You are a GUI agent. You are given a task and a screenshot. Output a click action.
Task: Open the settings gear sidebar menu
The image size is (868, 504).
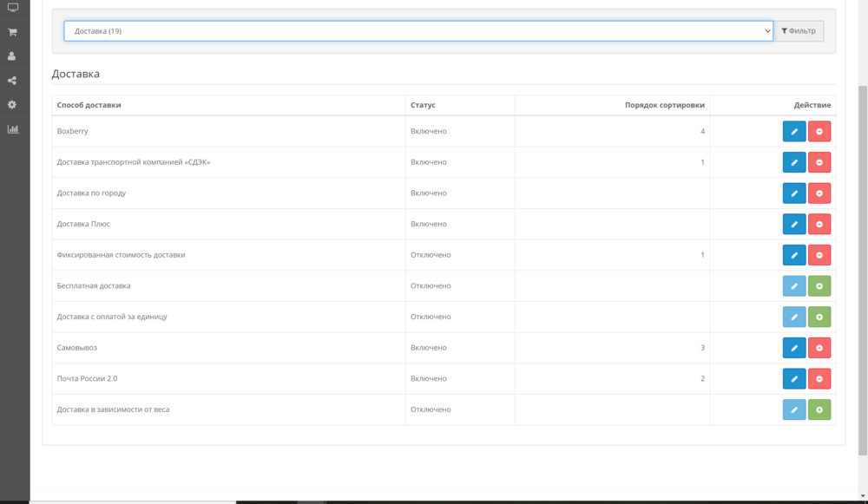(x=12, y=105)
